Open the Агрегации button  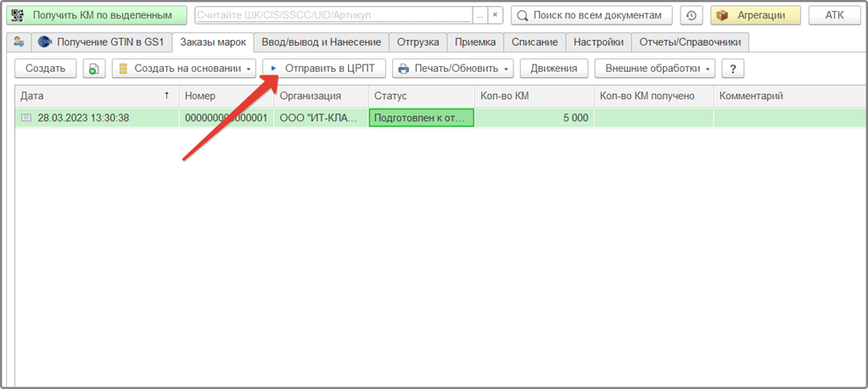tap(755, 15)
